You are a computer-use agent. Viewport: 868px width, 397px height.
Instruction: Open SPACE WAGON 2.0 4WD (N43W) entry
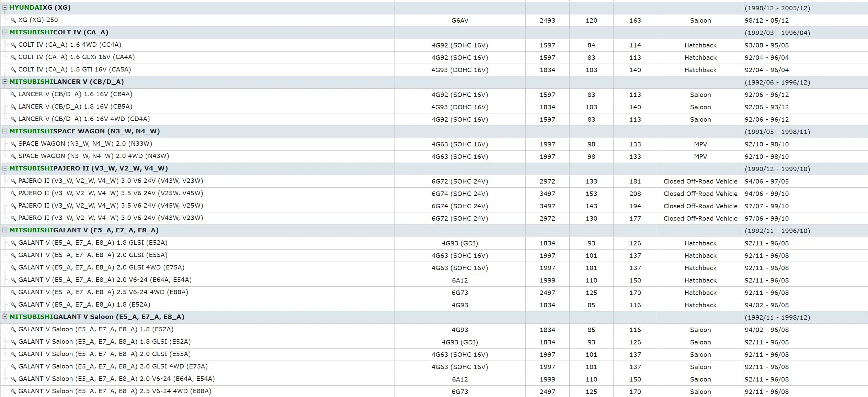point(94,156)
